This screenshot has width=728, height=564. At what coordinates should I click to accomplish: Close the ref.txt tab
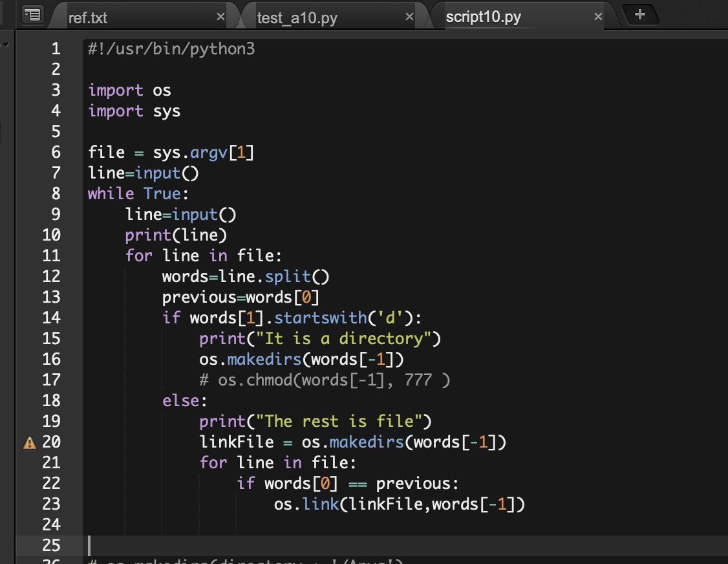tap(220, 16)
